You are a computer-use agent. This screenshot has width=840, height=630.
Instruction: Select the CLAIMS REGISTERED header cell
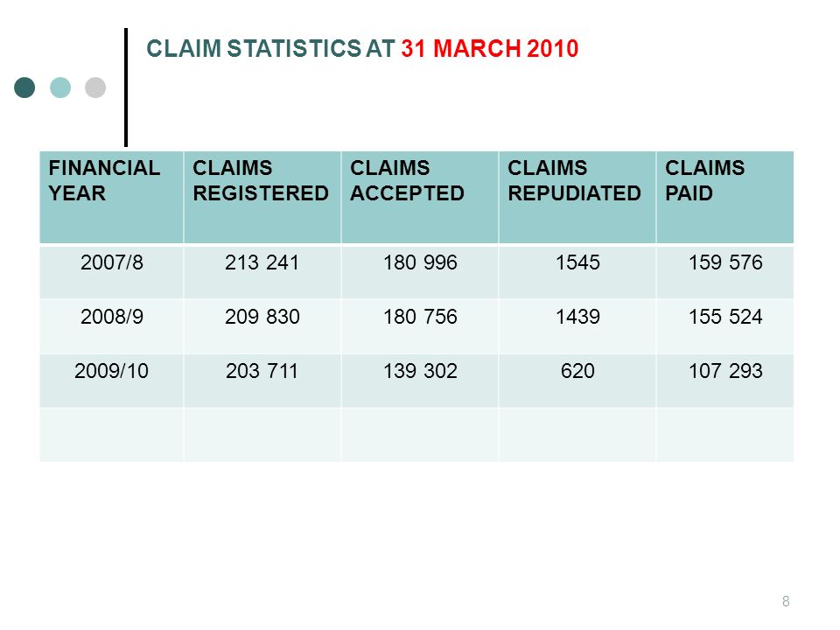tap(262, 198)
